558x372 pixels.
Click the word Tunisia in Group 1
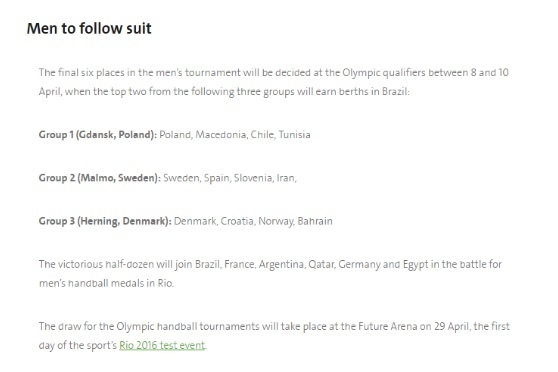click(294, 135)
